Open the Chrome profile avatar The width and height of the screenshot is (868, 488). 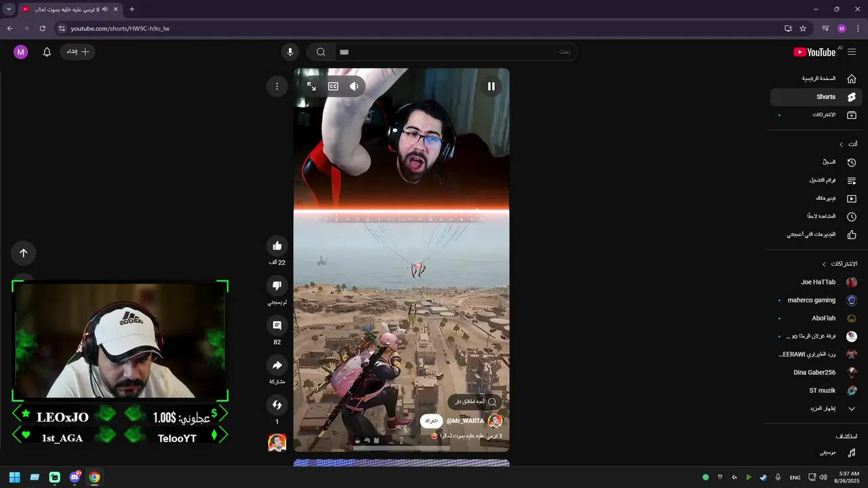pyautogui.click(x=842, y=28)
